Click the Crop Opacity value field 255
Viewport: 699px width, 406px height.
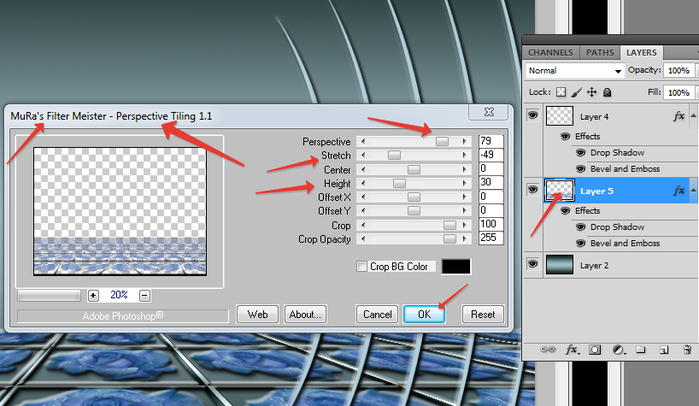pyautogui.click(x=491, y=238)
